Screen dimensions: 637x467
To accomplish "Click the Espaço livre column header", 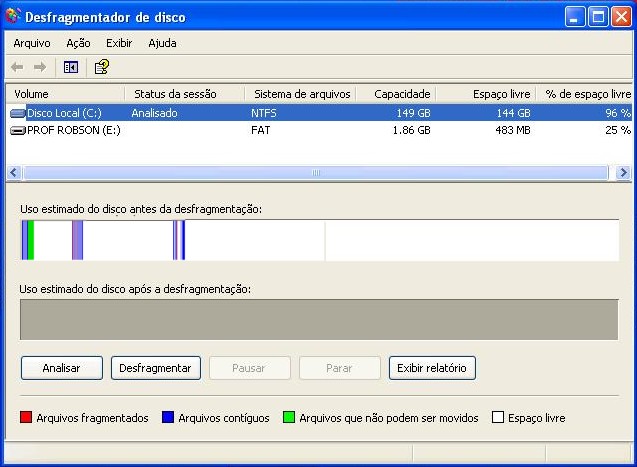I will click(x=485, y=94).
